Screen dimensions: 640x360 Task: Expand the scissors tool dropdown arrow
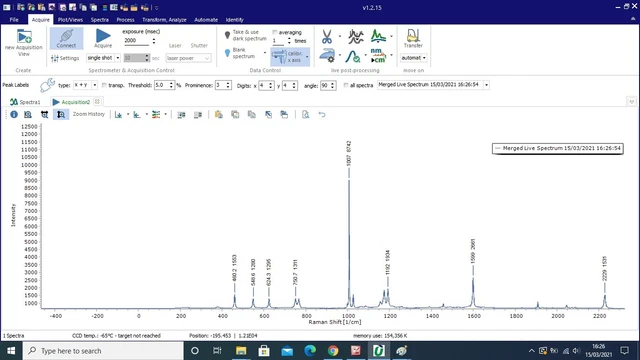[340, 36]
